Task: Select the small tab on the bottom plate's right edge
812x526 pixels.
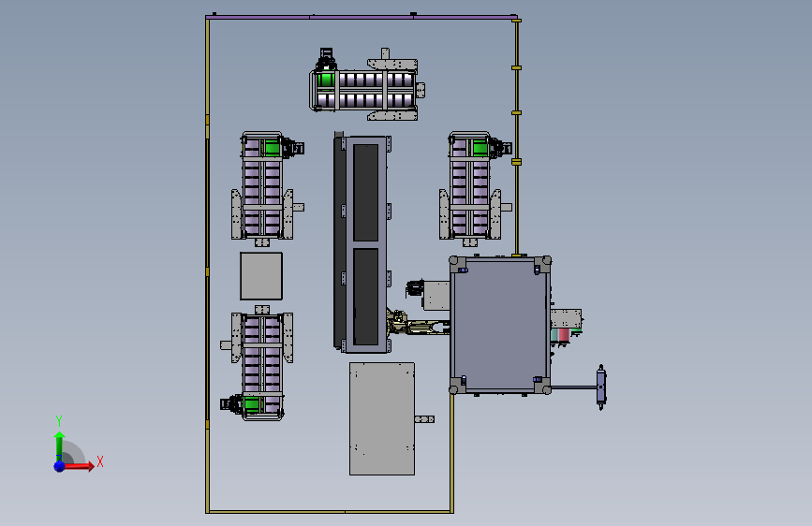Action: click(x=424, y=419)
